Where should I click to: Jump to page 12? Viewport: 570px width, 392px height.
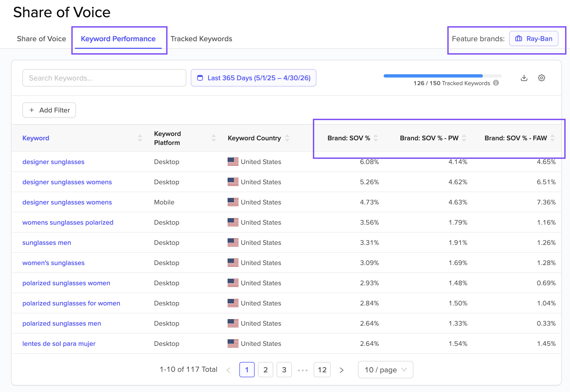322,370
